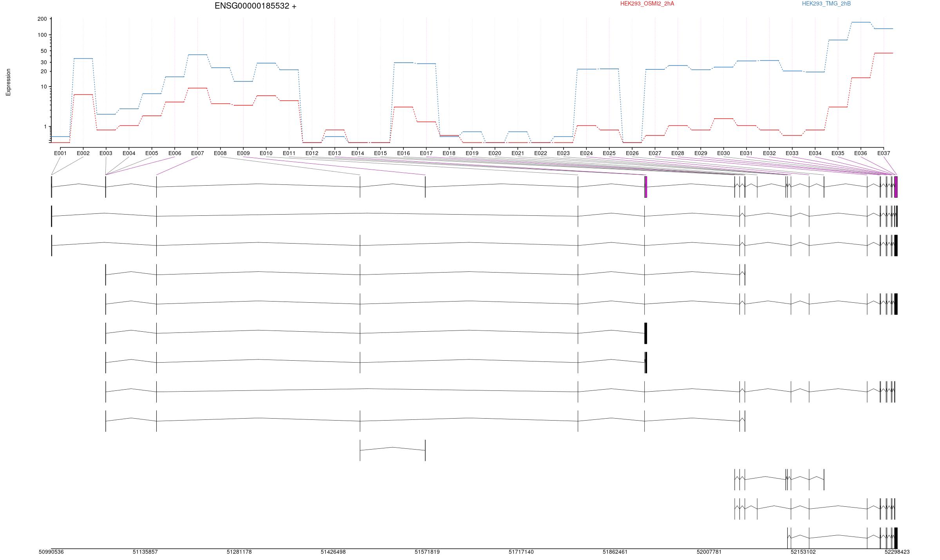Viewport: 940px width, 560px height.
Task: Click exon label E015
Action: [x=380, y=153]
